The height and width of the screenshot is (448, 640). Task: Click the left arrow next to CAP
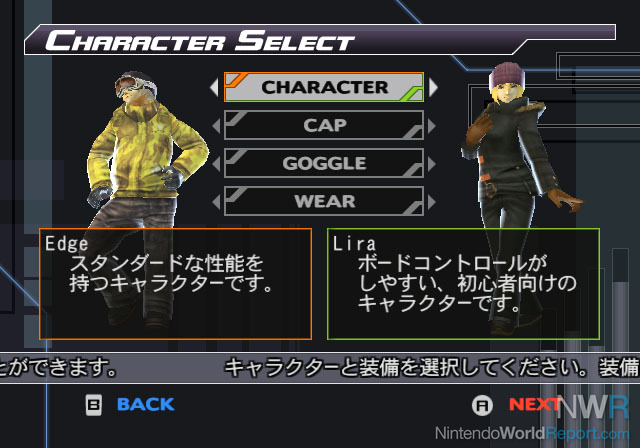(216, 125)
